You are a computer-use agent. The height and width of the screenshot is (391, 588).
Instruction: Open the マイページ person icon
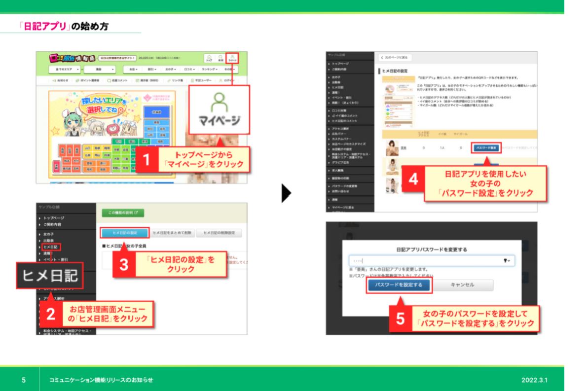coord(232,58)
